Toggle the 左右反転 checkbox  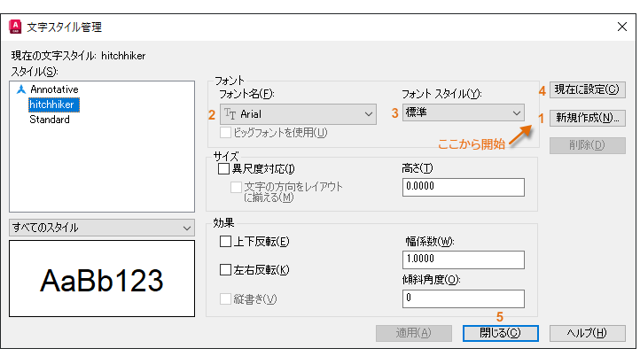[225, 269]
